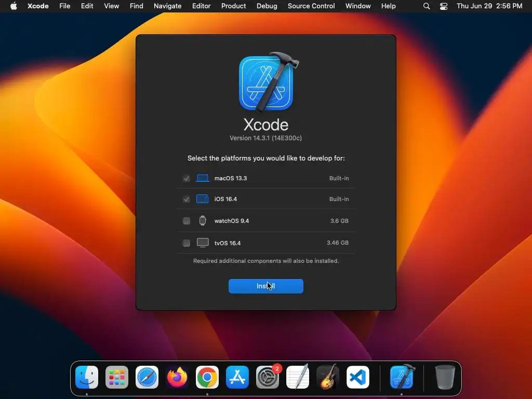Open Launchpad from the Dock
Image resolution: width=532 pixels, height=399 pixels.
click(x=117, y=377)
